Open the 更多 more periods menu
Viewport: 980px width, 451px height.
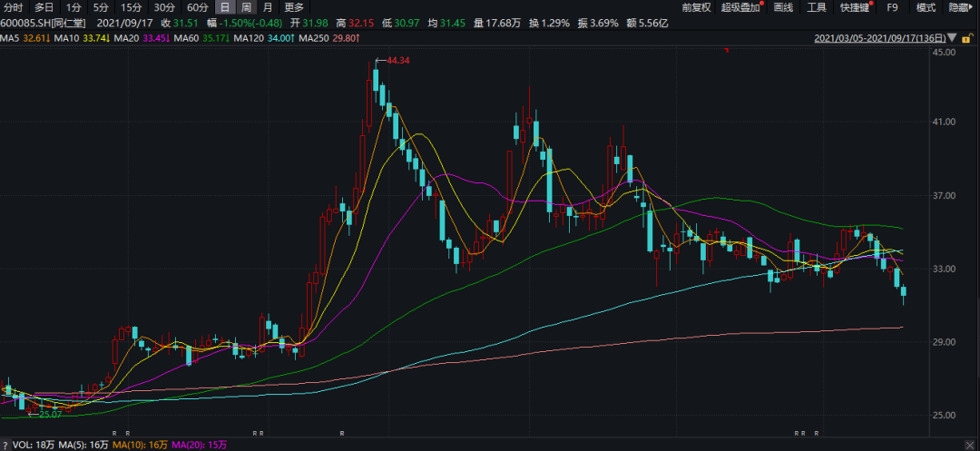click(294, 7)
